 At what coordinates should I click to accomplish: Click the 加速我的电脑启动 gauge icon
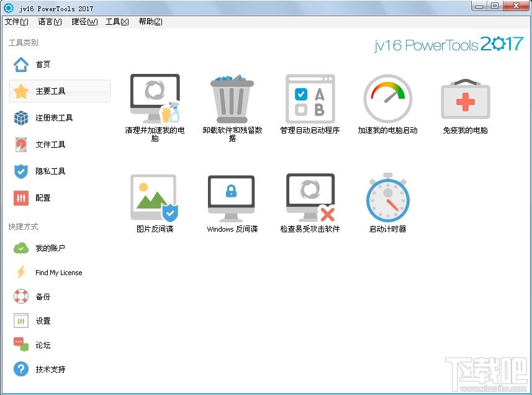pyautogui.click(x=388, y=98)
